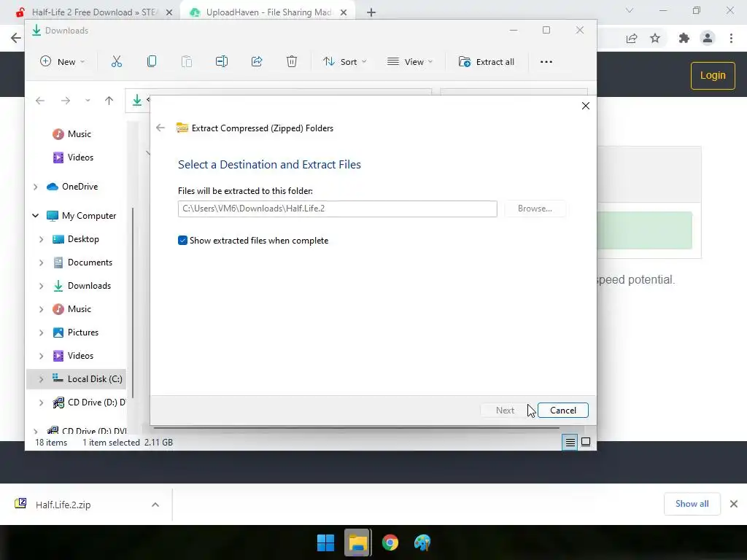Go back in Explorer navigation
This screenshot has width=747, height=560.
pyautogui.click(x=40, y=101)
